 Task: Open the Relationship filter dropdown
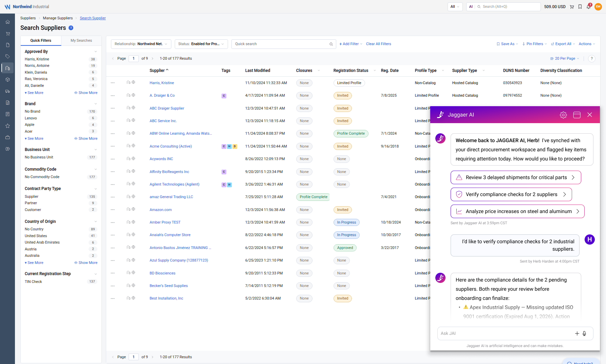(141, 44)
